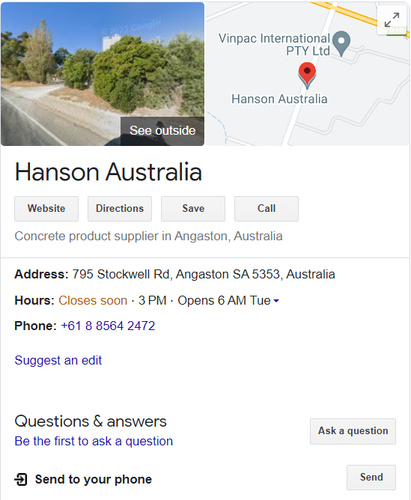
Task: Click the Hanson Australia title heading
Action: click(108, 172)
